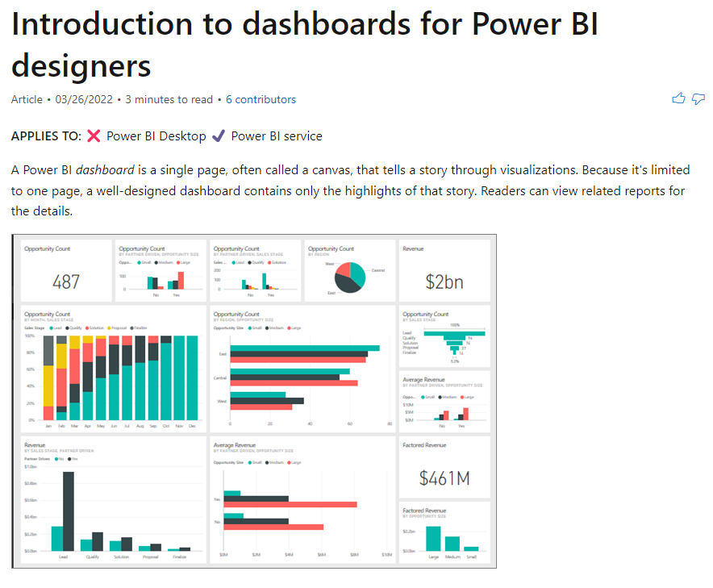713x588 pixels.
Task: Click the "$461M" Factored Revenue value
Action: point(444,478)
